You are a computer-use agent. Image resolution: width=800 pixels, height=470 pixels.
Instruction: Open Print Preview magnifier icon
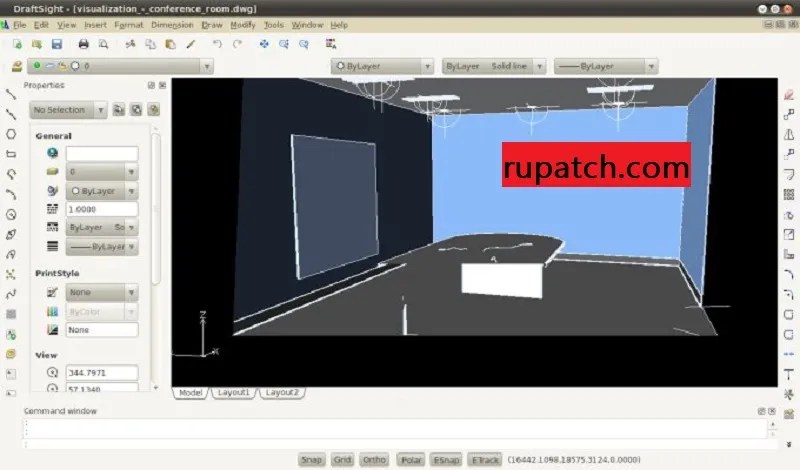click(104, 44)
